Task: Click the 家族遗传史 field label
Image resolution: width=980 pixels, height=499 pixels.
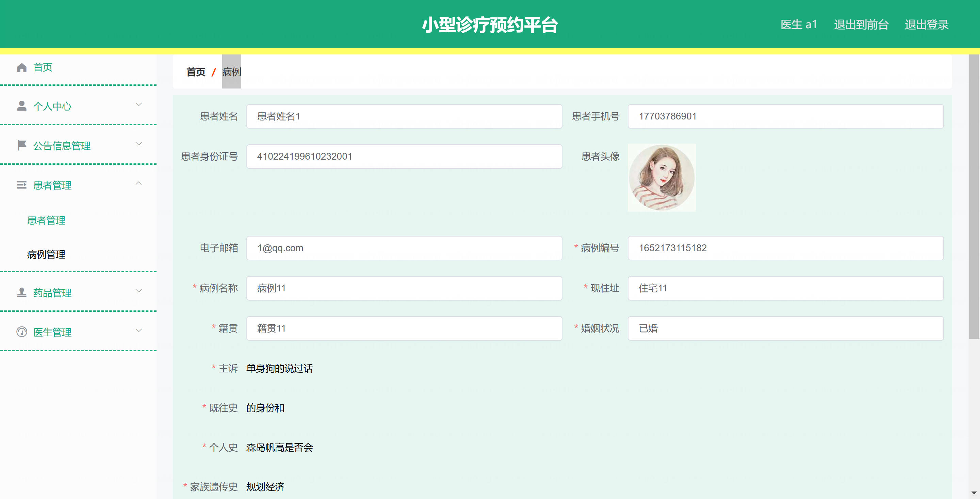Action: click(x=214, y=487)
